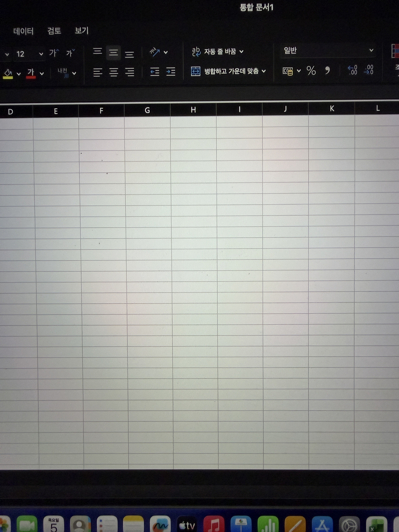This screenshot has width=399, height=532.
Task: Click the decrease font size 가 icon
Action: [x=70, y=53]
